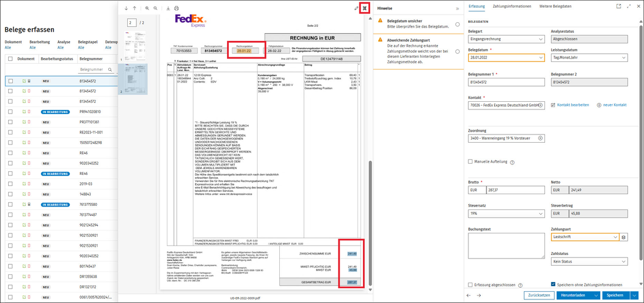Toggle recognized field highlighting icon in viewer
The image size is (644, 303).
click(364, 8)
